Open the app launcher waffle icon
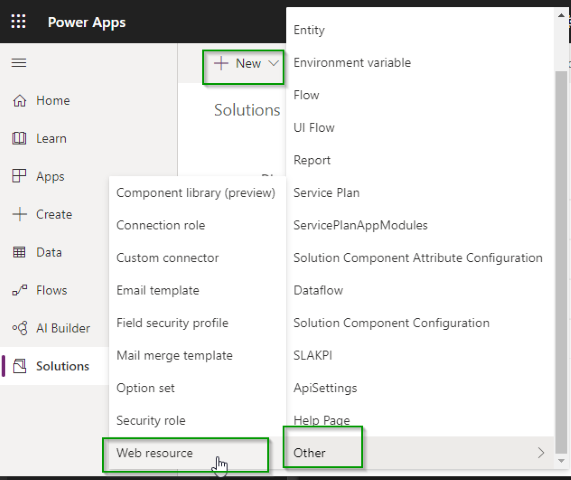The image size is (571, 480). (18, 21)
